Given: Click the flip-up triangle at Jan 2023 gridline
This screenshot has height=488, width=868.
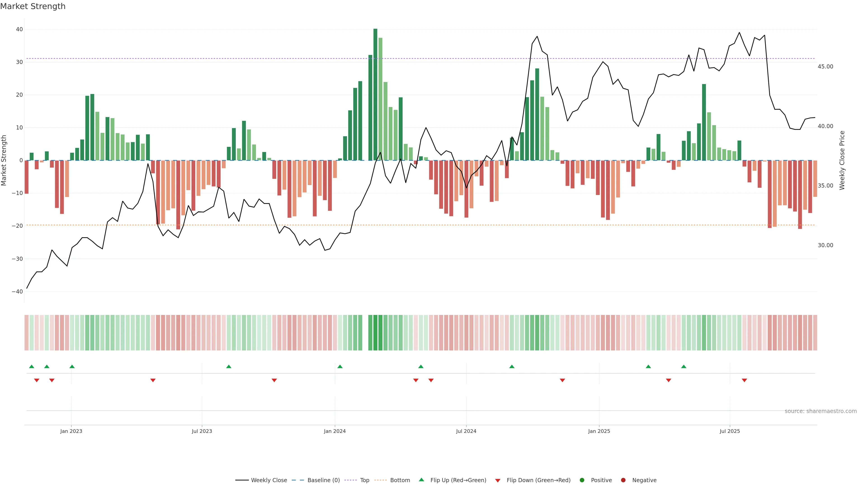Looking at the screenshot, I should point(72,366).
